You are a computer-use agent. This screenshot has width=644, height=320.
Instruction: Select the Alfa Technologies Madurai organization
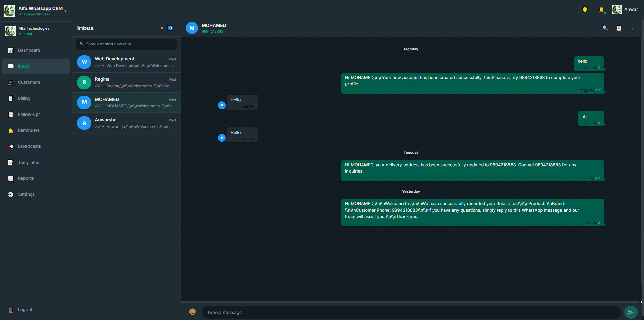tap(36, 31)
